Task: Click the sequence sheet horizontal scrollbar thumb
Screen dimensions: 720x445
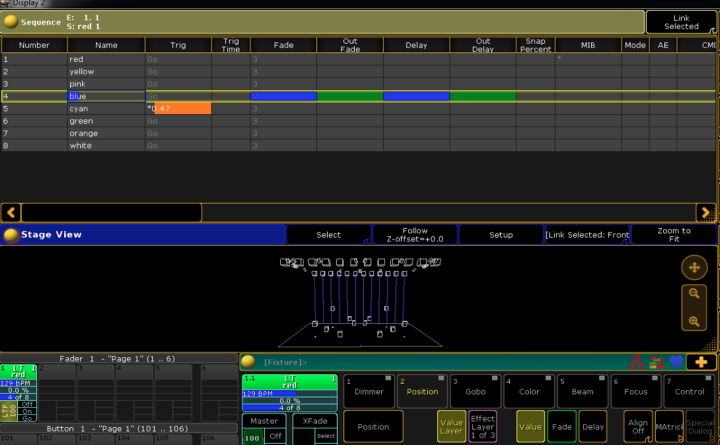Action: pos(111,213)
